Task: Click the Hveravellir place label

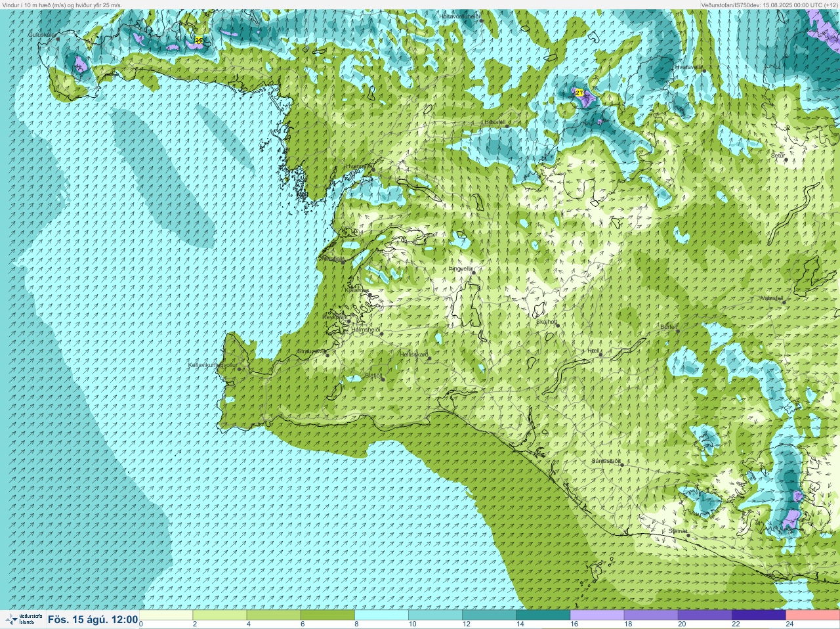Action: coord(689,67)
